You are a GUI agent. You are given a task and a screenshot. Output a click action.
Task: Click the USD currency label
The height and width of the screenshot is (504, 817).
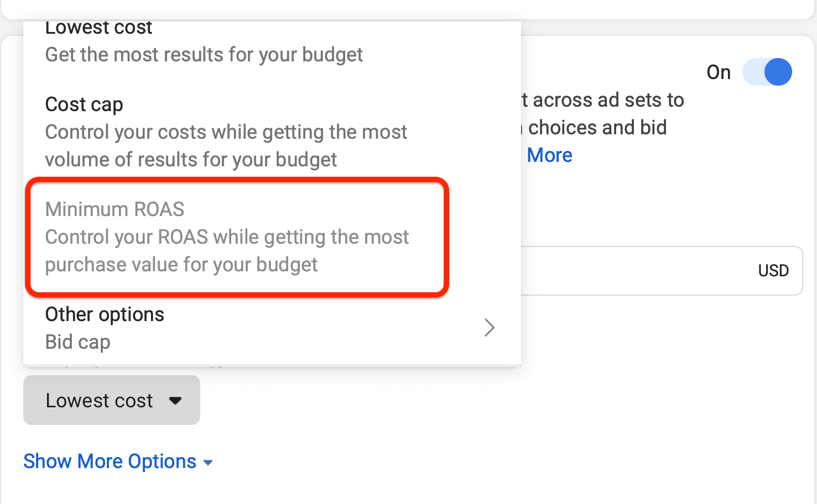tap(773, 270)
